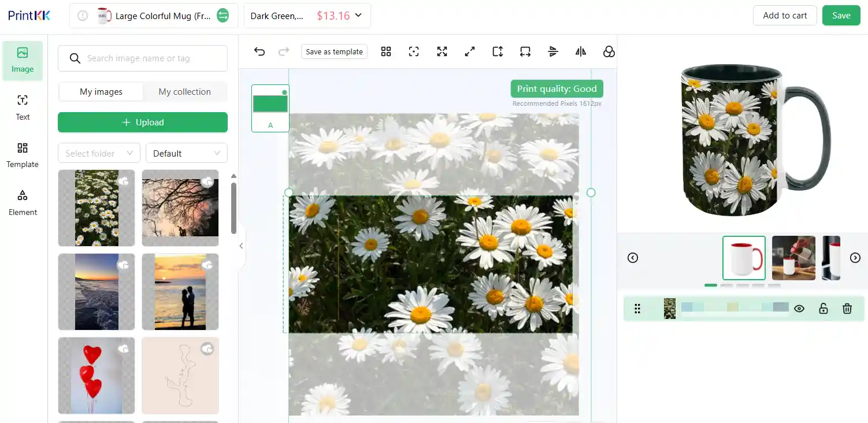The height and width of the screenshot is (423, 868).
Task: Select the pouring coffee mockup thumbnail
Action: pyautogui.click(x=793, y=258)
